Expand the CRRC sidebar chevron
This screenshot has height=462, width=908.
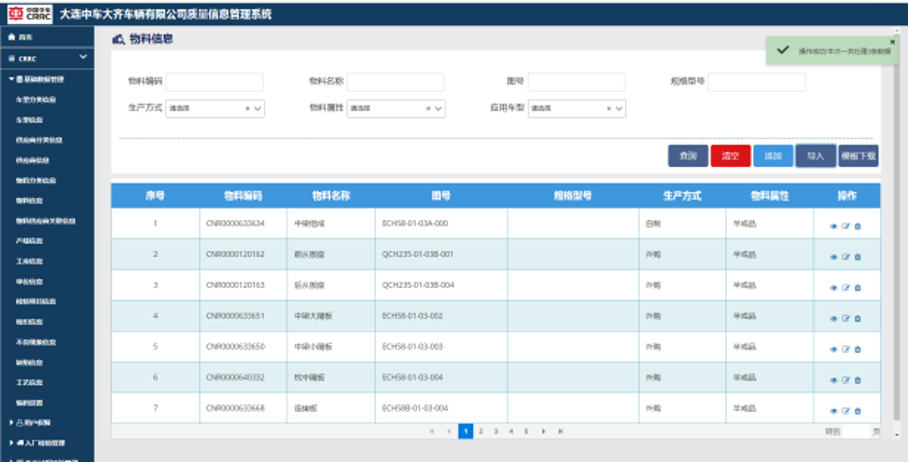pyautogui.click(x=83, y=57)
